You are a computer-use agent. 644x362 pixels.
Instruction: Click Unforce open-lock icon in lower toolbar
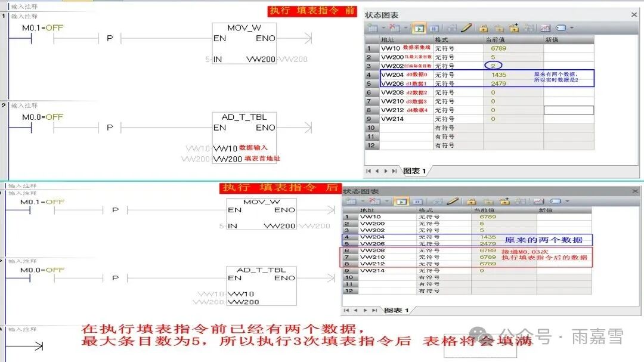tap(488, 202)
